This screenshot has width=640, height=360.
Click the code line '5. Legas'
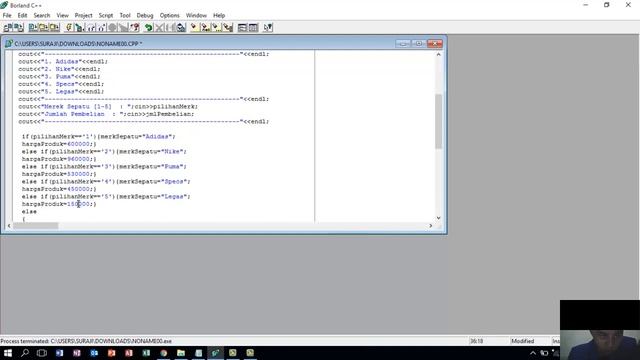tap(61, 92)
